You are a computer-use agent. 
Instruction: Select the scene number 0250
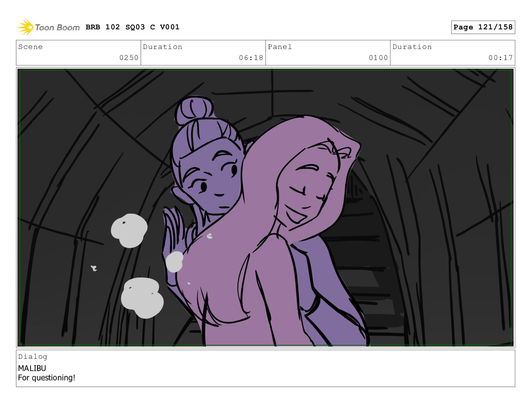(129, 58)
